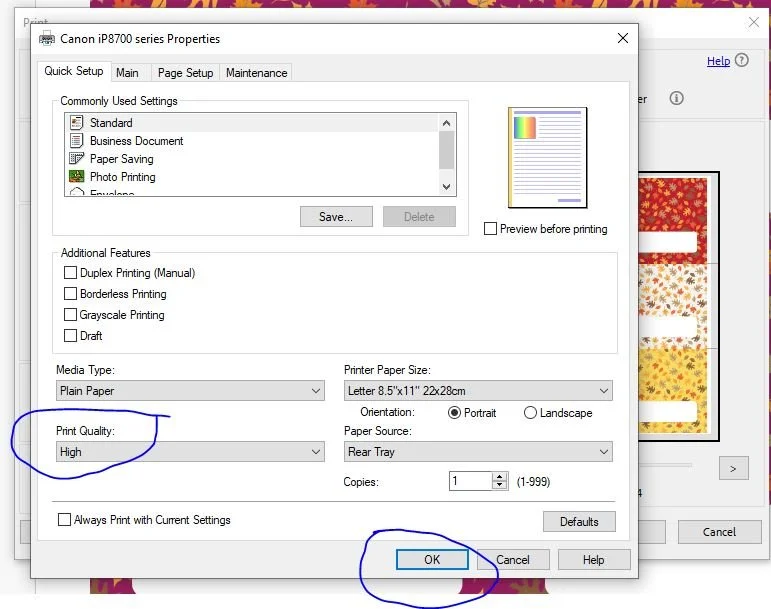Viewport: 771px width, 609px height.
Task: Switch to the Quick Setup tab
Action: pos(74,71)
